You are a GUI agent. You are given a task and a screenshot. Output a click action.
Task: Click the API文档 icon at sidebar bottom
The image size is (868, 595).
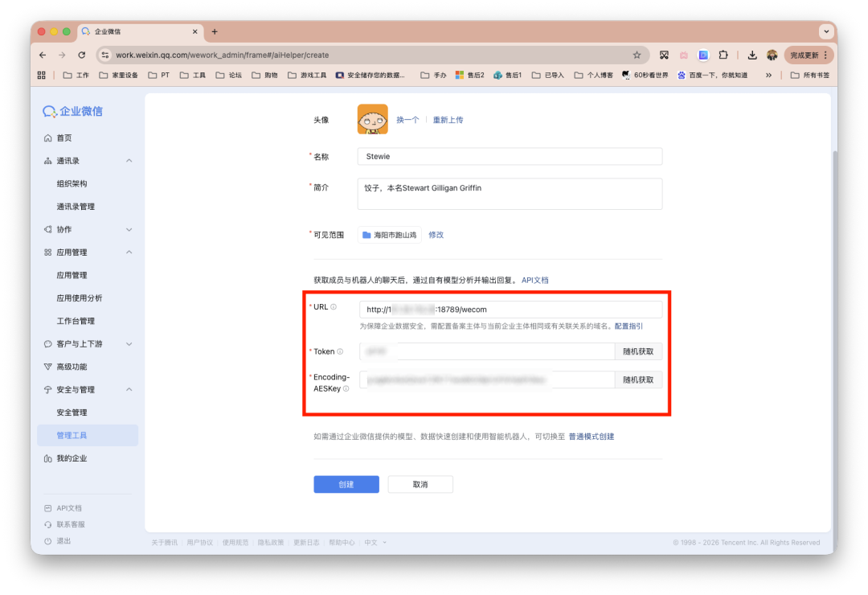tap(47, 508)
